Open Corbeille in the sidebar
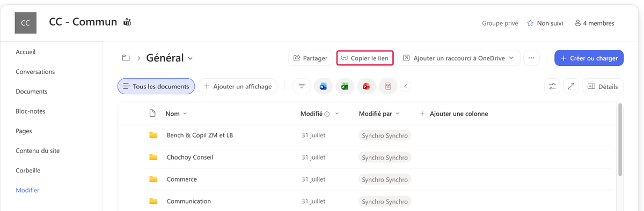The image size is (644, 211). (x=28, y=171)
